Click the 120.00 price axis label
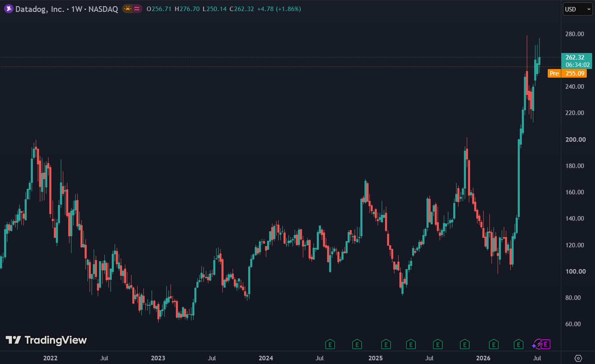595x364 pixels. pyautogui.click(x=574, y=245)
